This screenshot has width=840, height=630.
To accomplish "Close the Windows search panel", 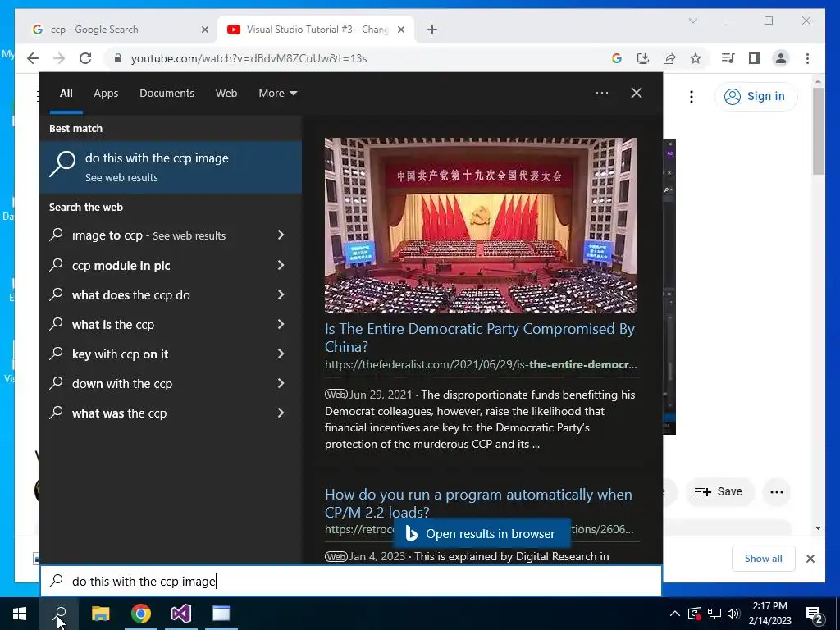I will (637, 93).
